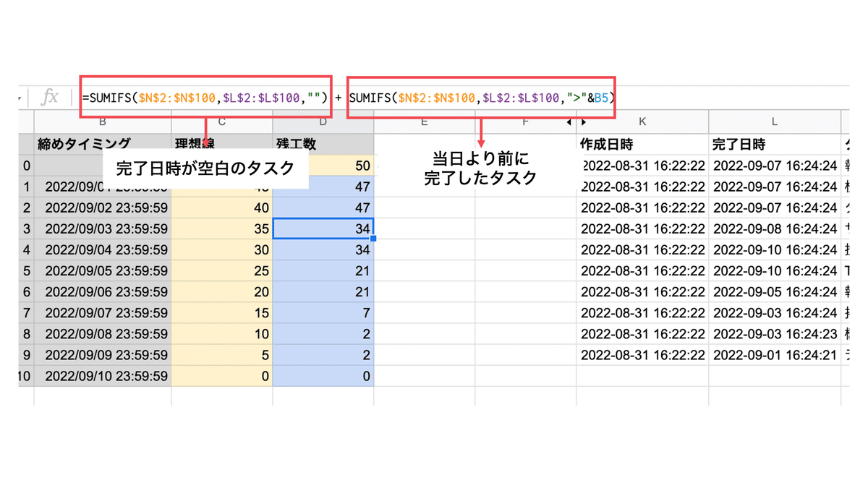Viewport: 868px width, 488px height.
Task: Open the name box dropdown arrow
Action: (x=18, y=97)
